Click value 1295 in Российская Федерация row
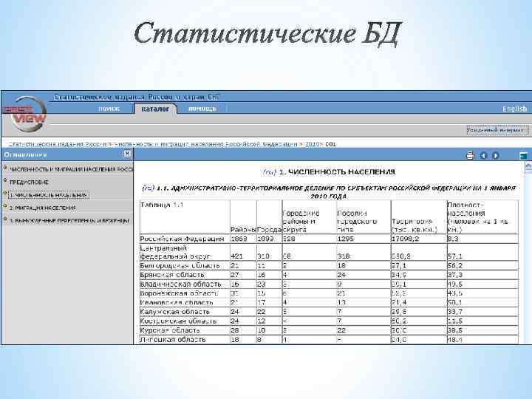This screenshot has width=532, height=399. tap(345, 239)
